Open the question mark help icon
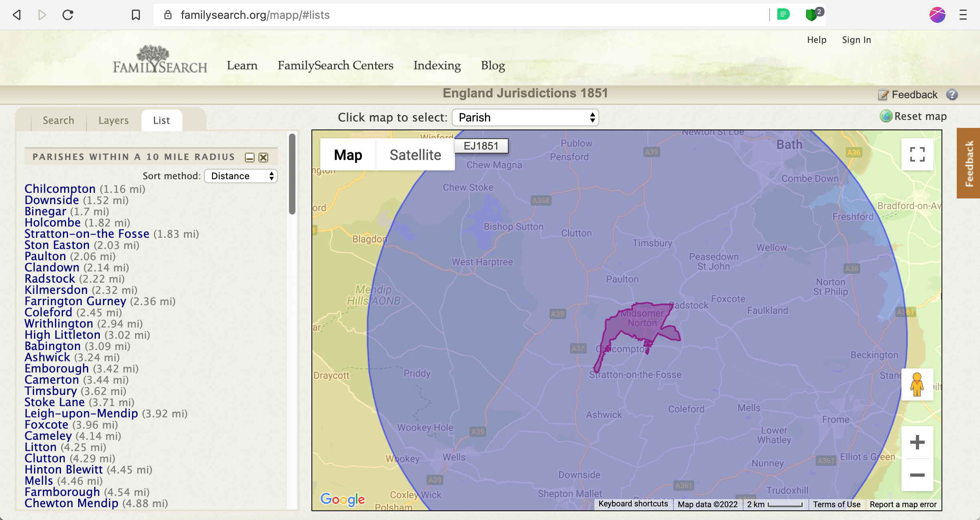 click(x=952, y=95)
